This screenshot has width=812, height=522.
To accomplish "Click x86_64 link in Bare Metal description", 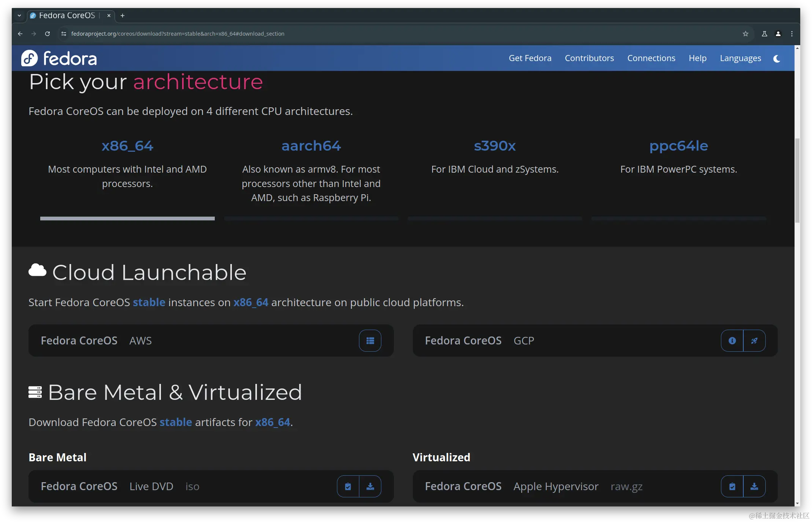I will coord(273,422).
